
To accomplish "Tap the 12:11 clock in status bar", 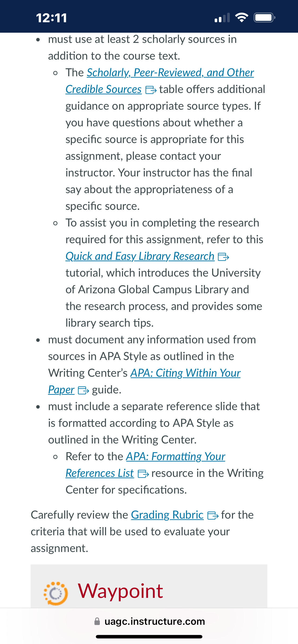I will click(x=52, y=18).
